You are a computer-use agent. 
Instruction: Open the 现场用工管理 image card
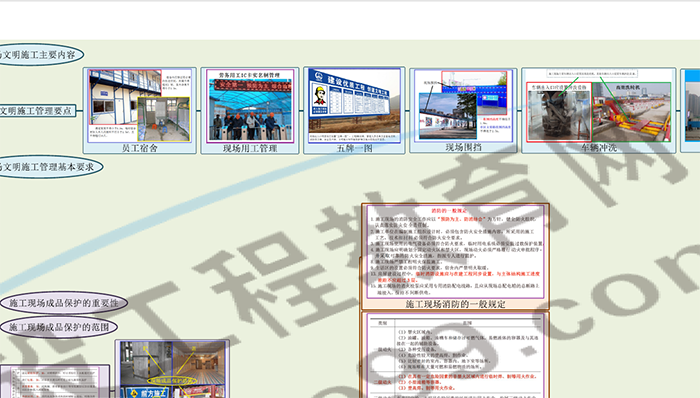(250, 111)
